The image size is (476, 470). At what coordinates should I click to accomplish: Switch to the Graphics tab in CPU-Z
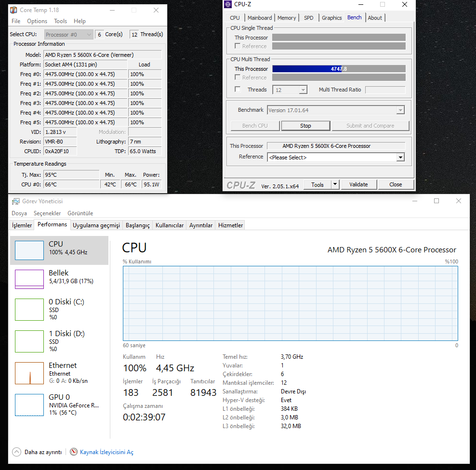331,18
